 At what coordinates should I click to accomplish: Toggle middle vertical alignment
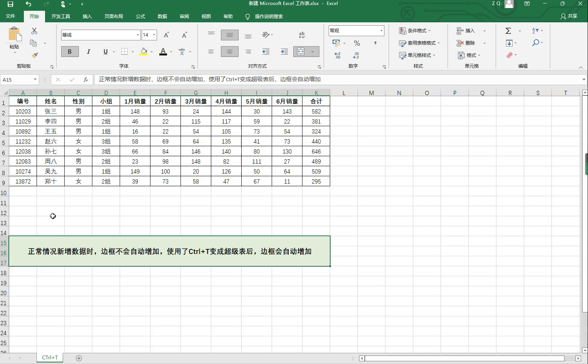point(230,35)
